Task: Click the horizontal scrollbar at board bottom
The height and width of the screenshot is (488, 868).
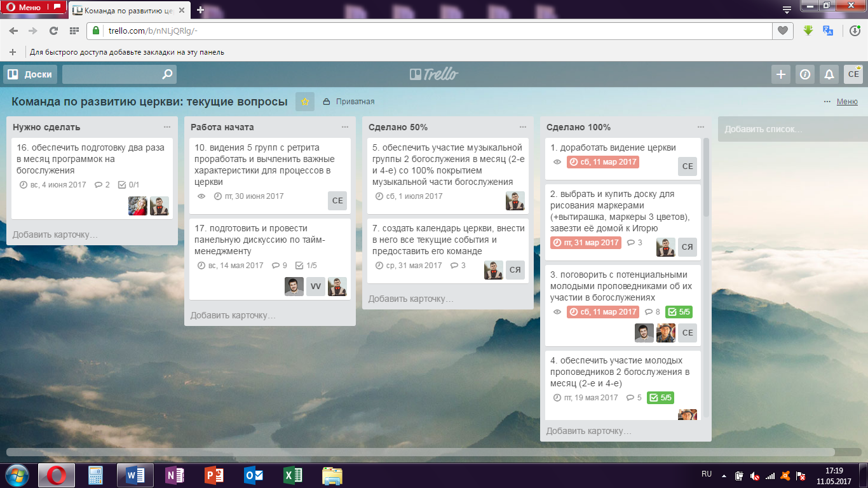Action: [x=419, y=452]
